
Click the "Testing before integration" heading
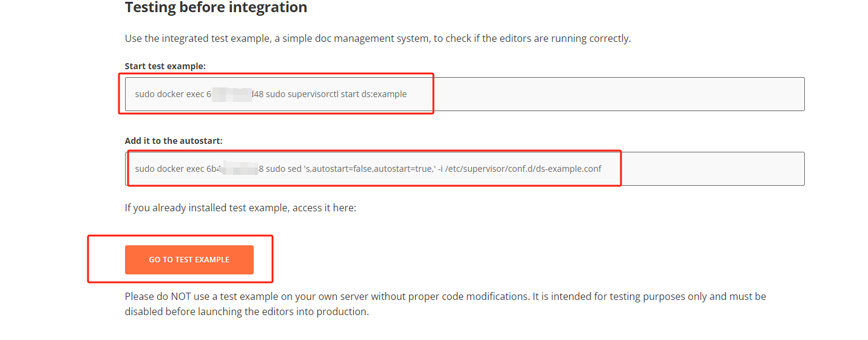click(216, 8)
